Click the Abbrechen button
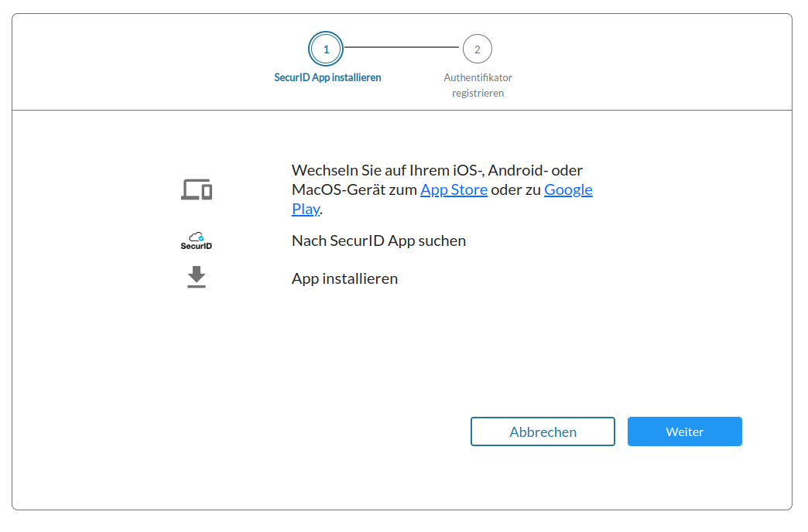The width and height of the screenshot is (808, 532). click(543, 431)
